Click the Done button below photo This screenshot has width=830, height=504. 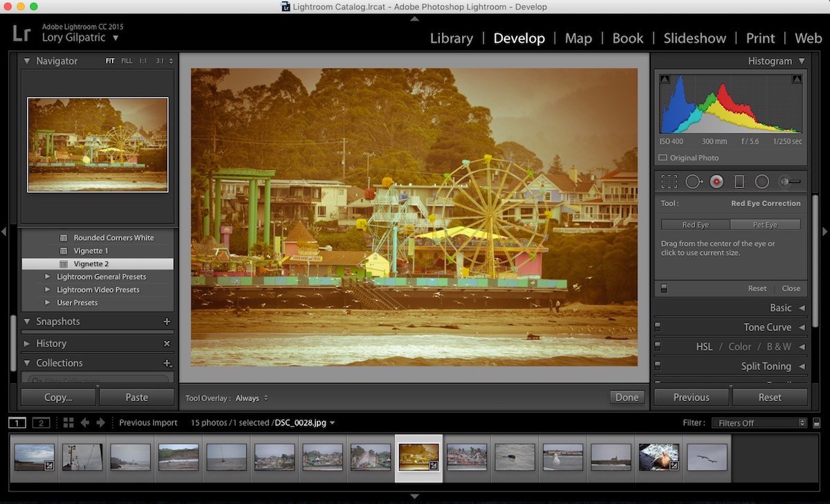point(627,398)
